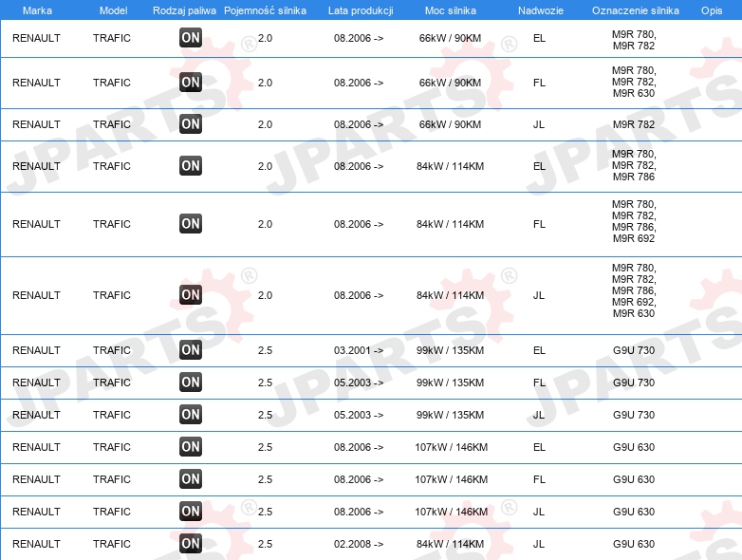Click body code 'EL' in the 2.0 84kW row
742x560 pixels.
(540, 166)
